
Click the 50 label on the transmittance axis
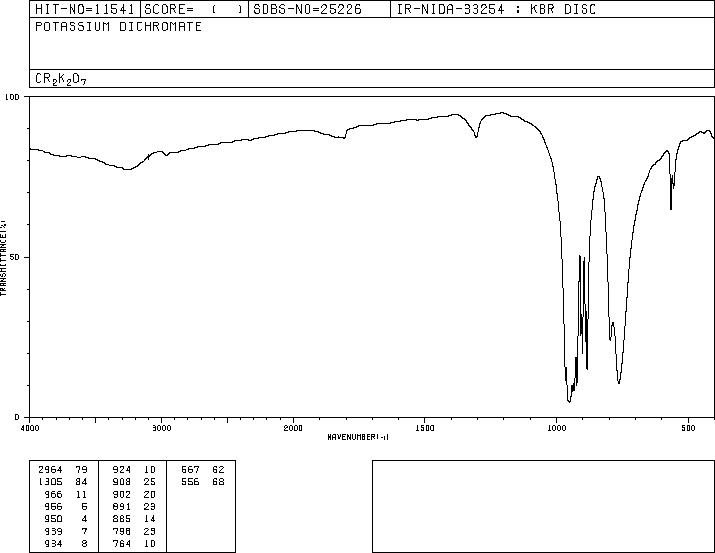click(x=15, y=257)
